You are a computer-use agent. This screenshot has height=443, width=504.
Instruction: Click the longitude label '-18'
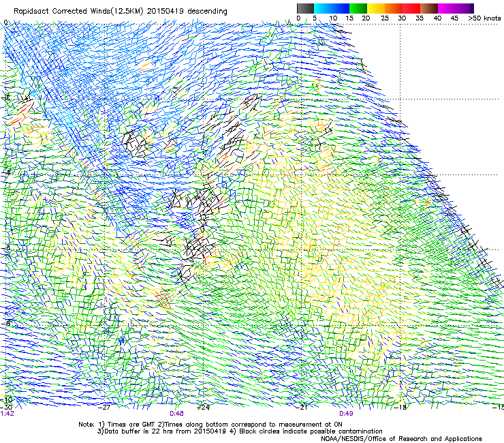point(400,408)
